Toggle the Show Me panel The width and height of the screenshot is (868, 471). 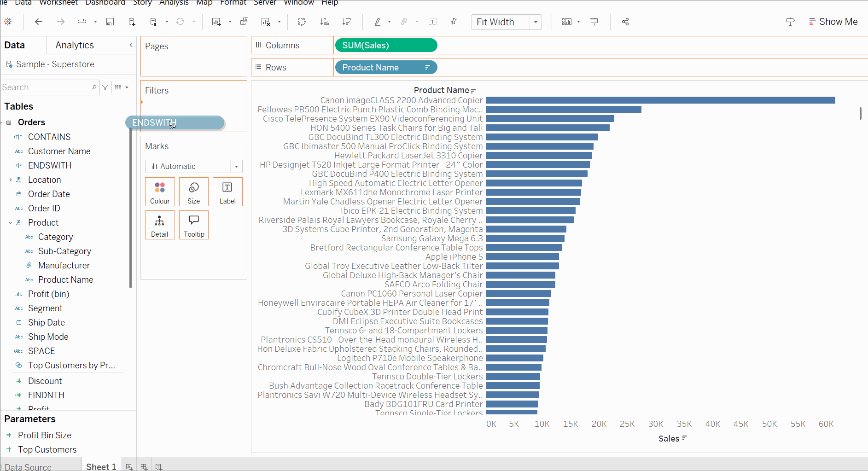(833, 22)
